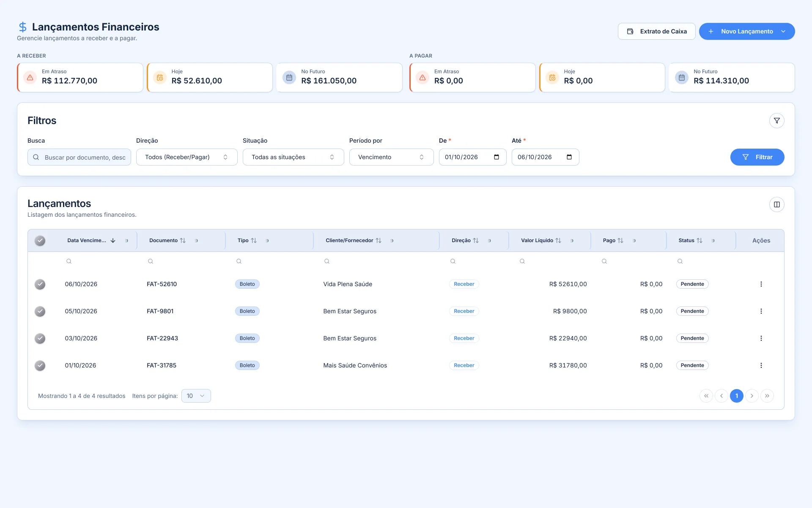Screen dimensions: 812x508
Task: Toggle checkbox for FAT-22943 row
Action: tap(40, 338)
